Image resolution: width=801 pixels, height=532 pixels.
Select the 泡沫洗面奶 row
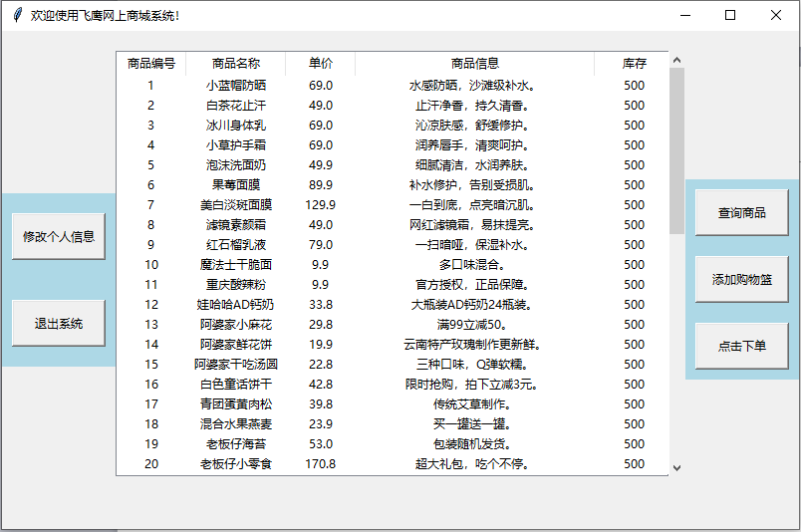(393, 165)
